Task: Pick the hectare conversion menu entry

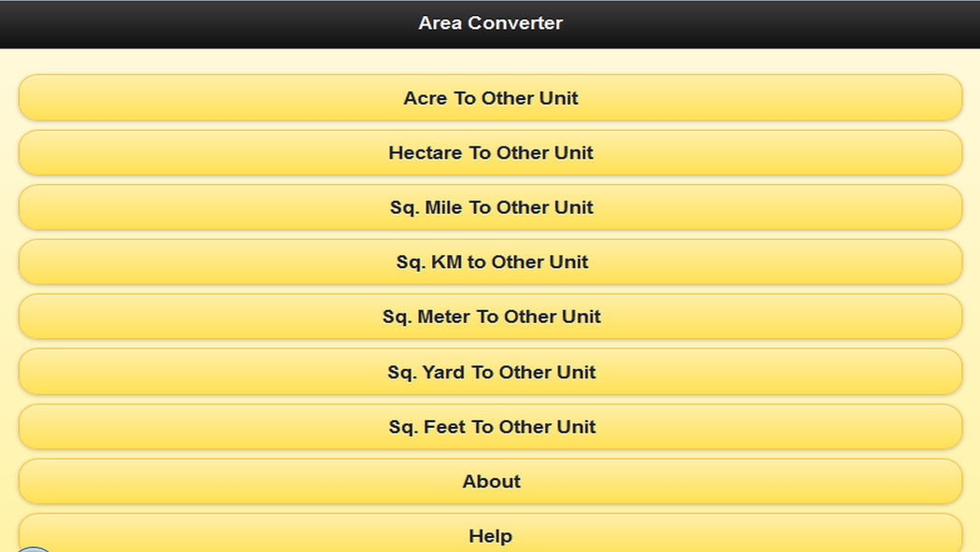Action: coord(490,153)
